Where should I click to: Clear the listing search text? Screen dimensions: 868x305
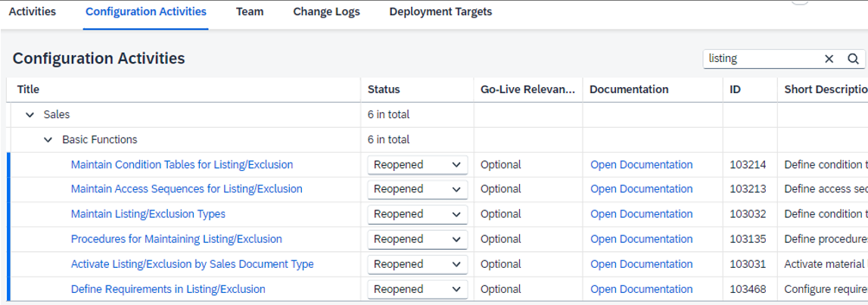[829, 59]
